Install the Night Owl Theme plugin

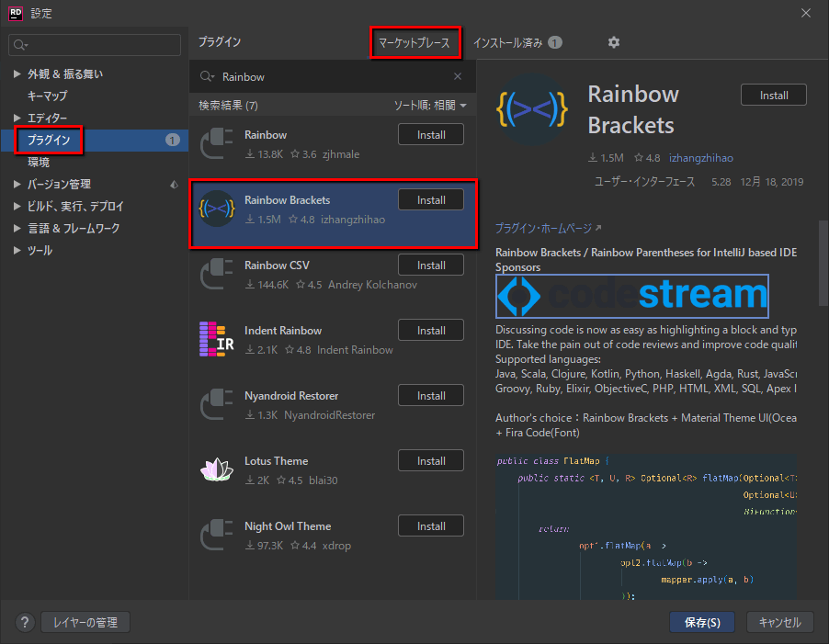point(431,526)
